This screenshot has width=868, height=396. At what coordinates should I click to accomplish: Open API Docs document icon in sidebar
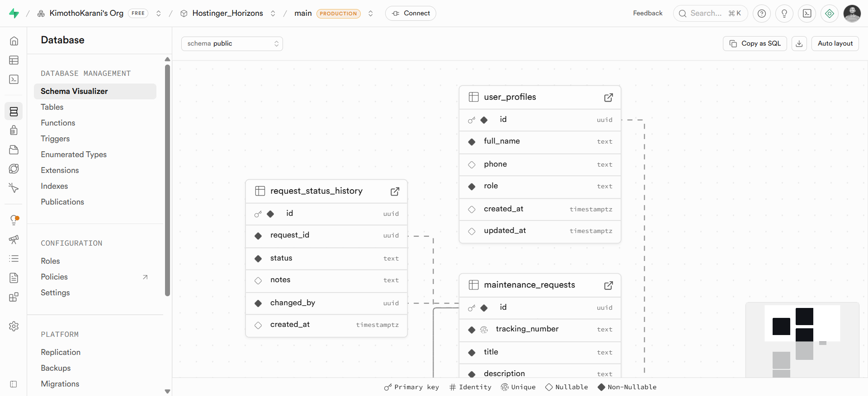coord(14,278)
